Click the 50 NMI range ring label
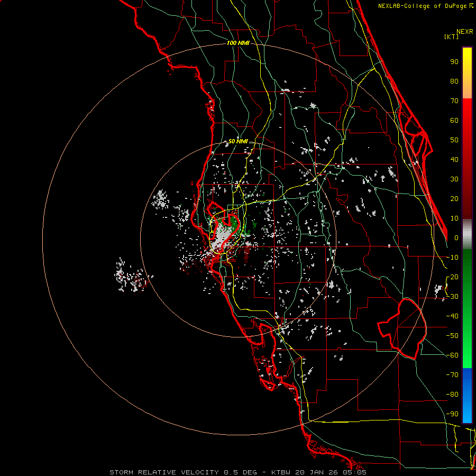This screenshot has height=476, width=476. tap(238, 141)
